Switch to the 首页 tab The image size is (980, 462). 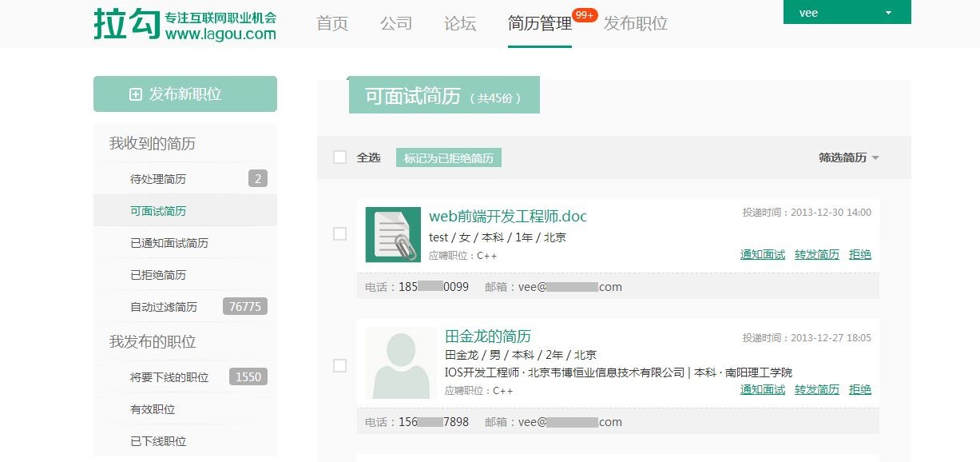point(332,24)
